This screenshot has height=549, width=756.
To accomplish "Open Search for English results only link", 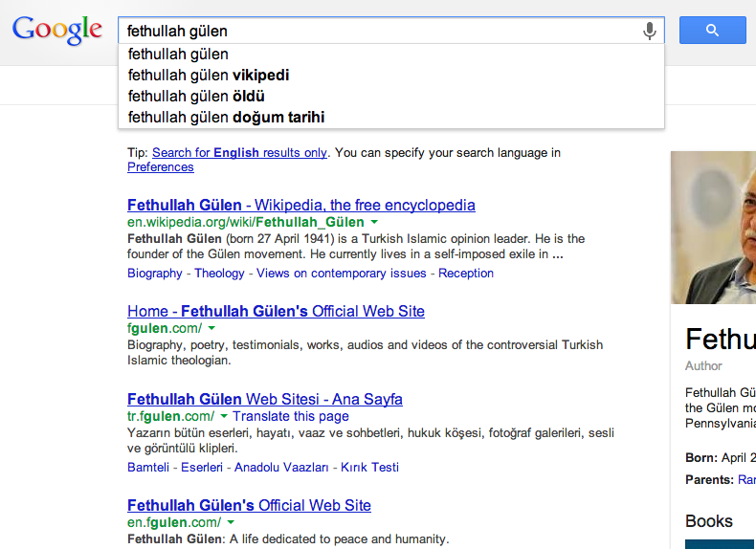I will pos(239,153).
